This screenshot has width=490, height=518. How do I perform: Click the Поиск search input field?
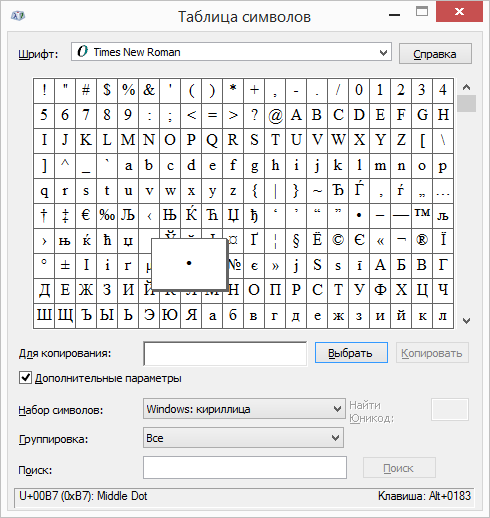(245, 468)
